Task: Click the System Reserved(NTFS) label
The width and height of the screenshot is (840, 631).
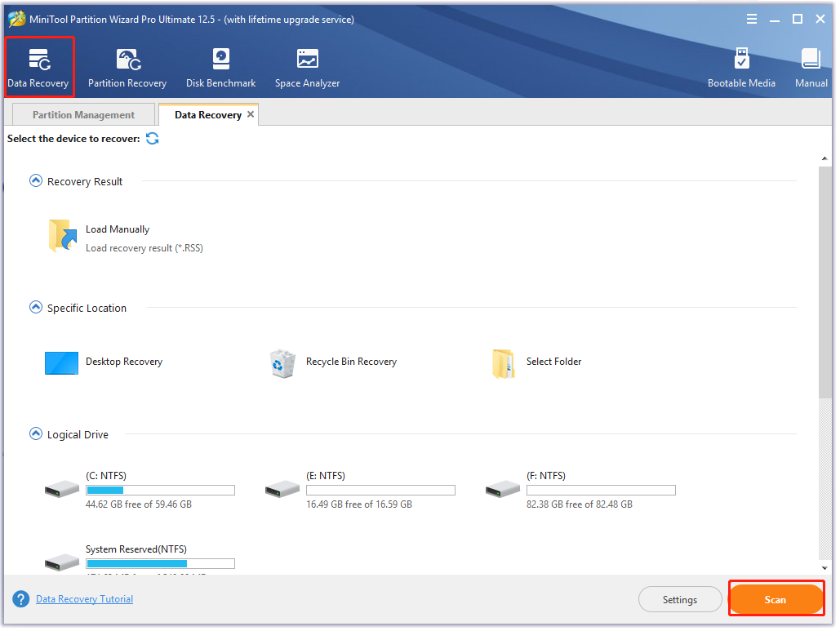Action: pos(136,549)
